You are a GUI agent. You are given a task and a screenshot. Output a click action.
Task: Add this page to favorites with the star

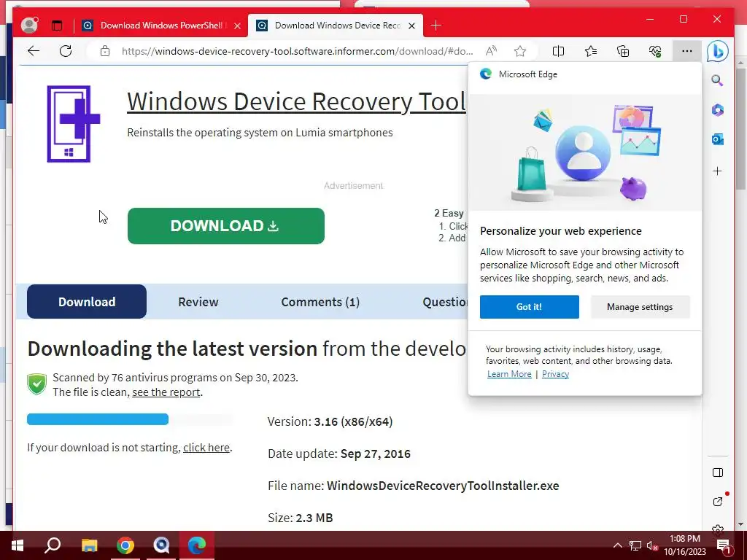(520, 51)
